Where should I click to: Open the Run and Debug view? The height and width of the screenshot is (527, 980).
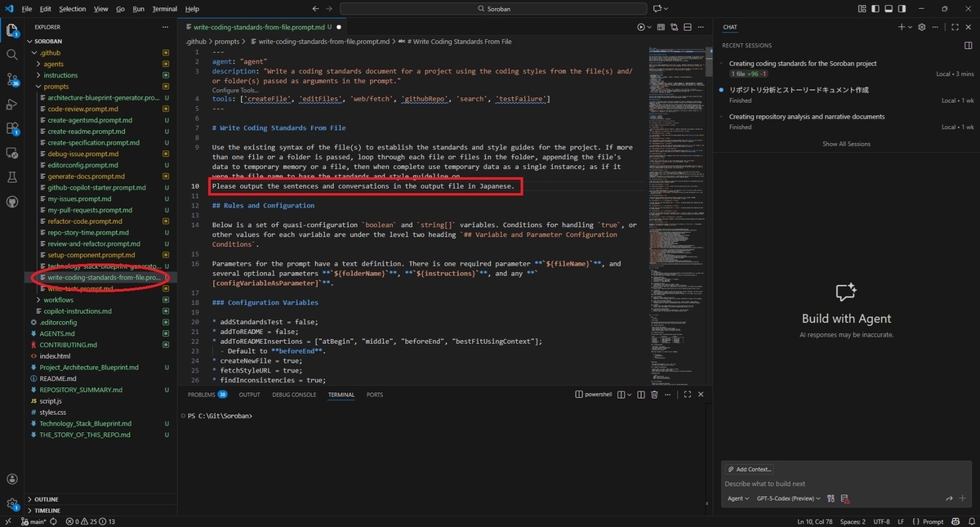click(x=12, y=104)
